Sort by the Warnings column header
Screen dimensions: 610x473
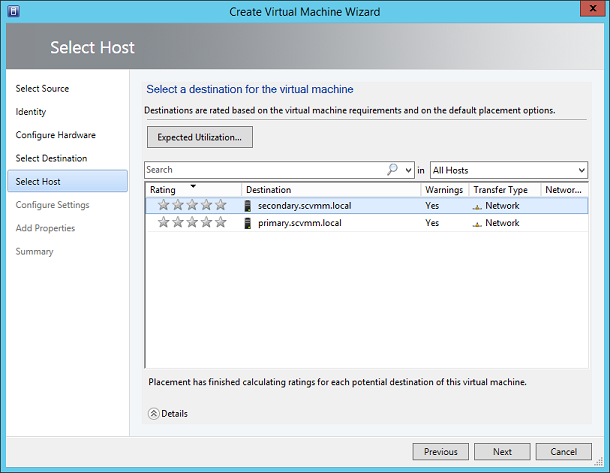pos(445,189)
